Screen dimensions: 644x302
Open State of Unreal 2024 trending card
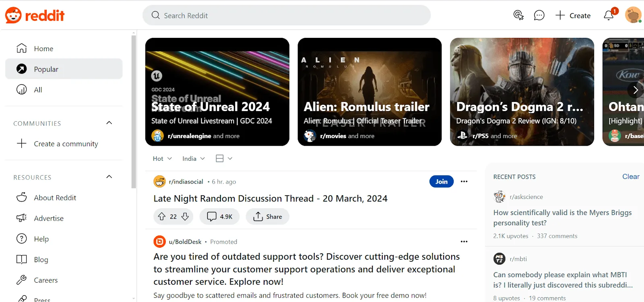coord(217,92)
